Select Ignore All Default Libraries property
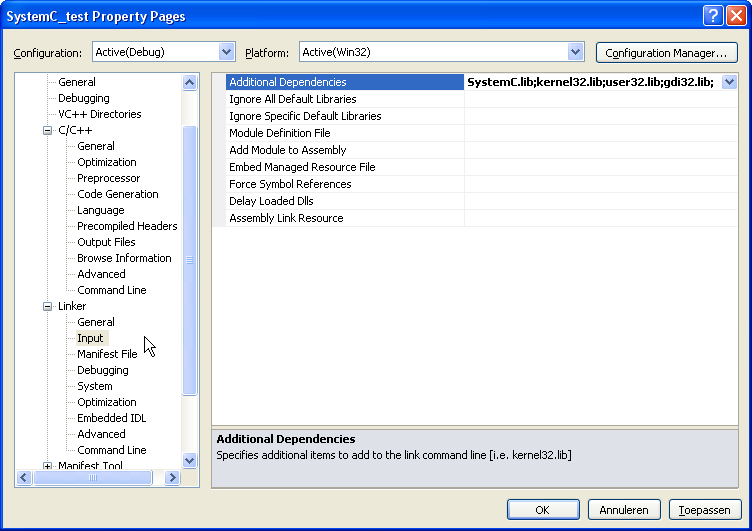The height and width of the screenshot is (531, 752). click(x=292, y=99)
